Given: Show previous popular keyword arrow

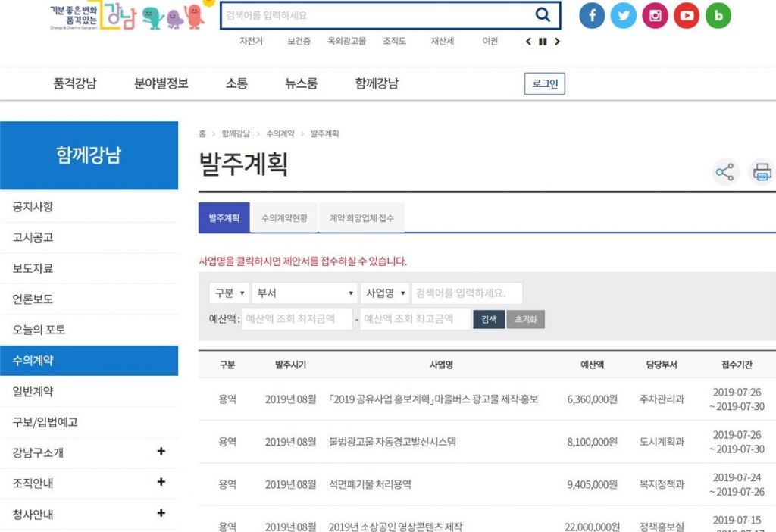Looking at the screenshot, I should point(529,42).
